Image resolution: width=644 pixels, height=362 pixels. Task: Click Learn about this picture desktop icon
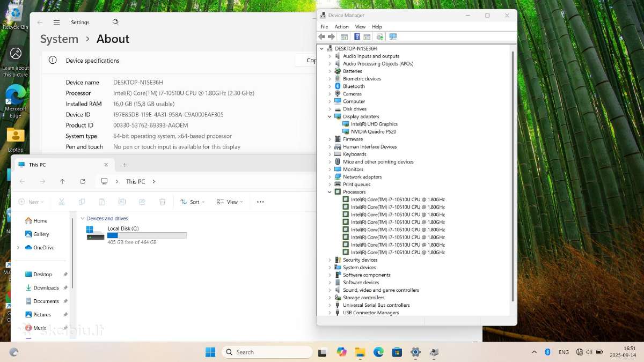click(16, 62)
